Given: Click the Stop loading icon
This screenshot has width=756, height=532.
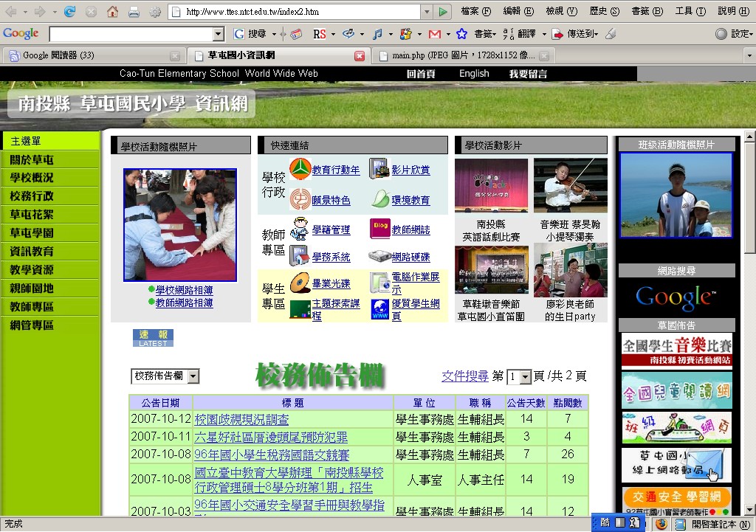Looking at the screenshot, I should click(91, 12).
